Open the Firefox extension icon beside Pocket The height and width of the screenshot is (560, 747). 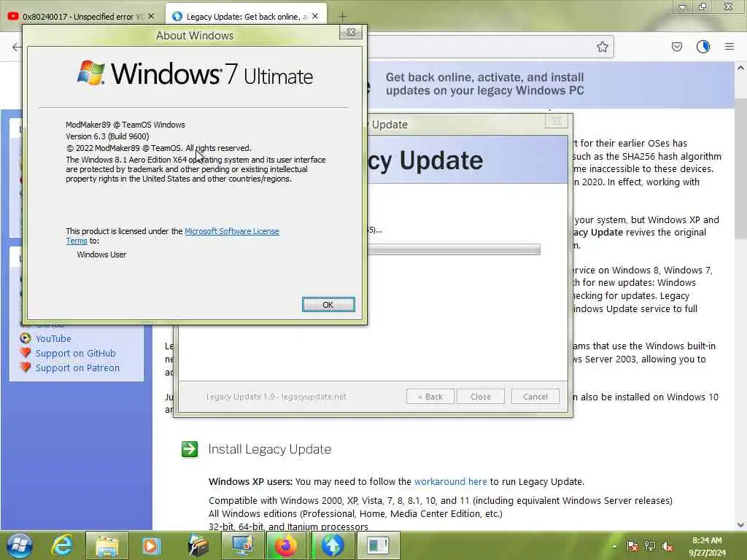703,47
